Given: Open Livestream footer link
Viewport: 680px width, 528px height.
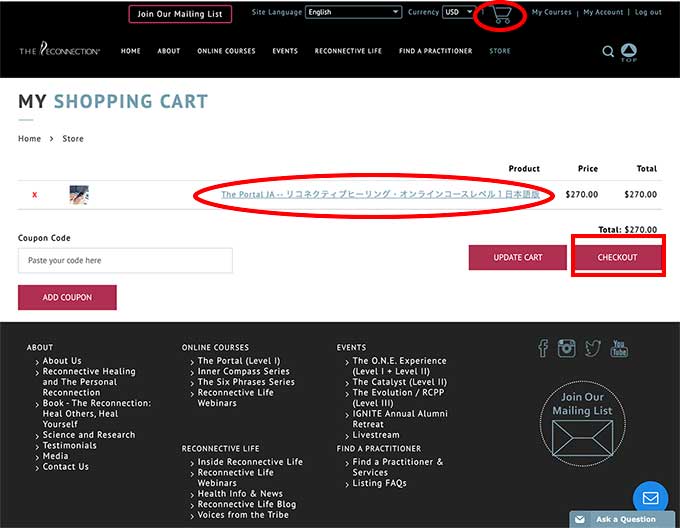Looking at the screenshot, I should pos(376,435).
